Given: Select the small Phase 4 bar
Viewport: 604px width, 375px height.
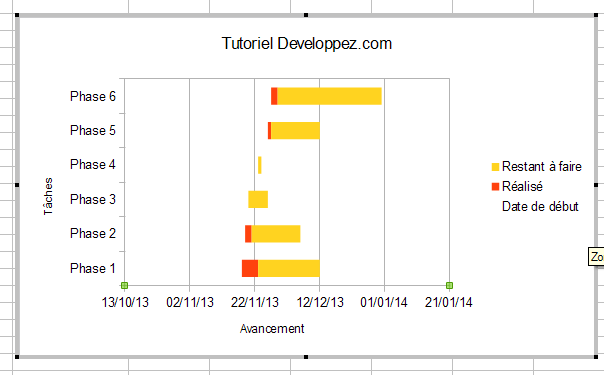Looking at the screenshot, I should click(x=260, y=165).
